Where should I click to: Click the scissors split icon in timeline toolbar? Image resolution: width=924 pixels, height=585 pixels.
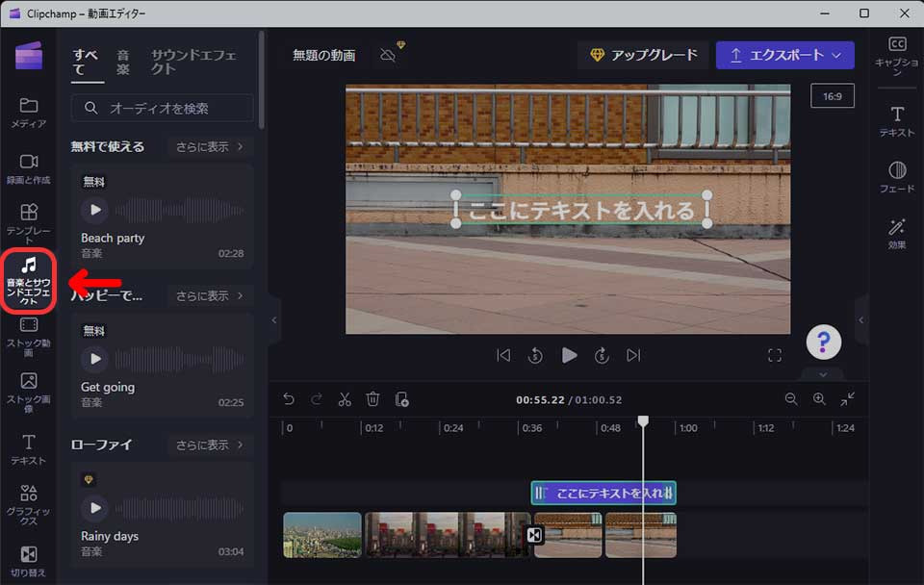tap(345, 399)
